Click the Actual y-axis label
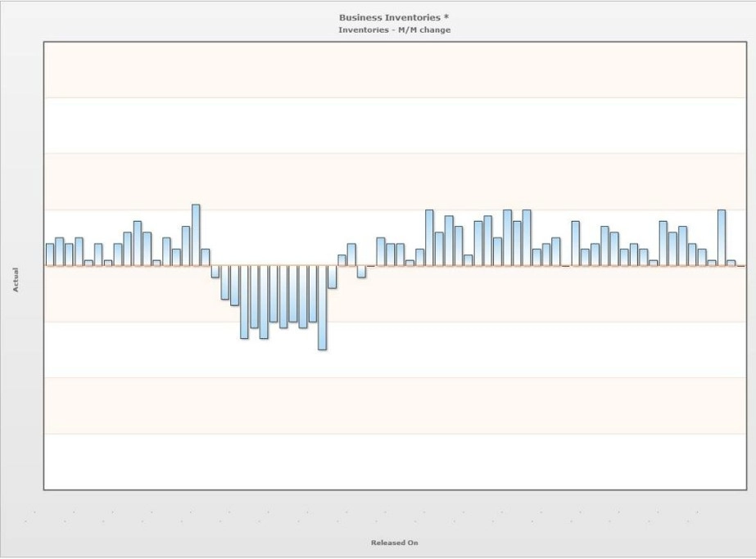 click(x=16, y=280)
